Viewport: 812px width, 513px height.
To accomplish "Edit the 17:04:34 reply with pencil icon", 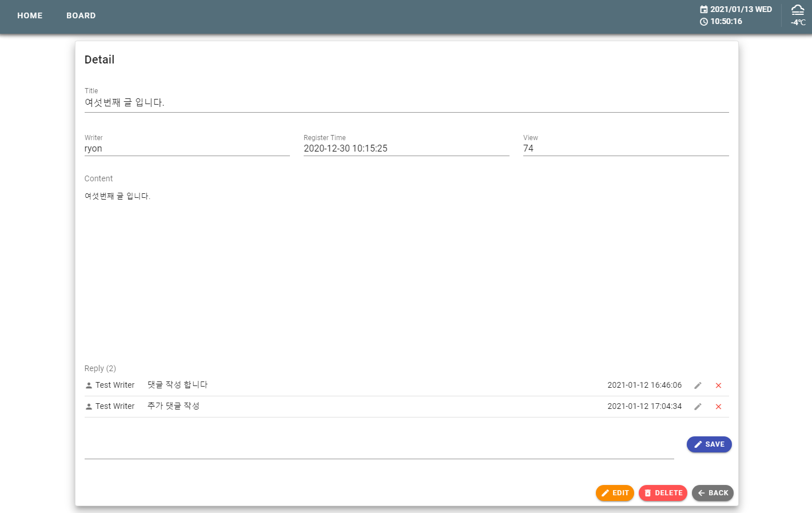I will (x=698, y=407).
